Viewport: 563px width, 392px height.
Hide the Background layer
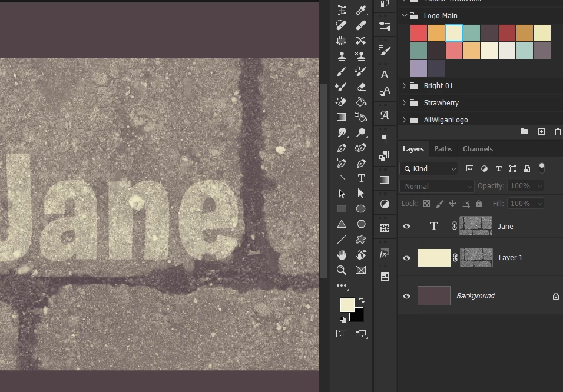406,296
